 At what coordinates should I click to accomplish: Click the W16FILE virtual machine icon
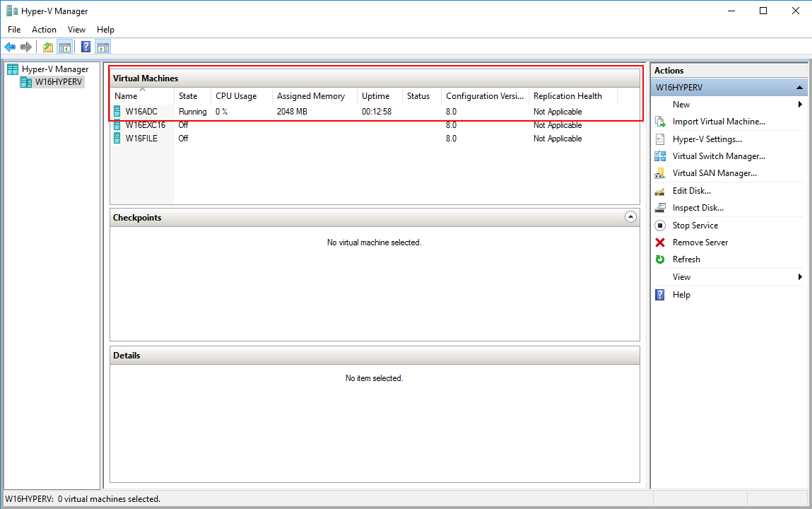(117, 139)
